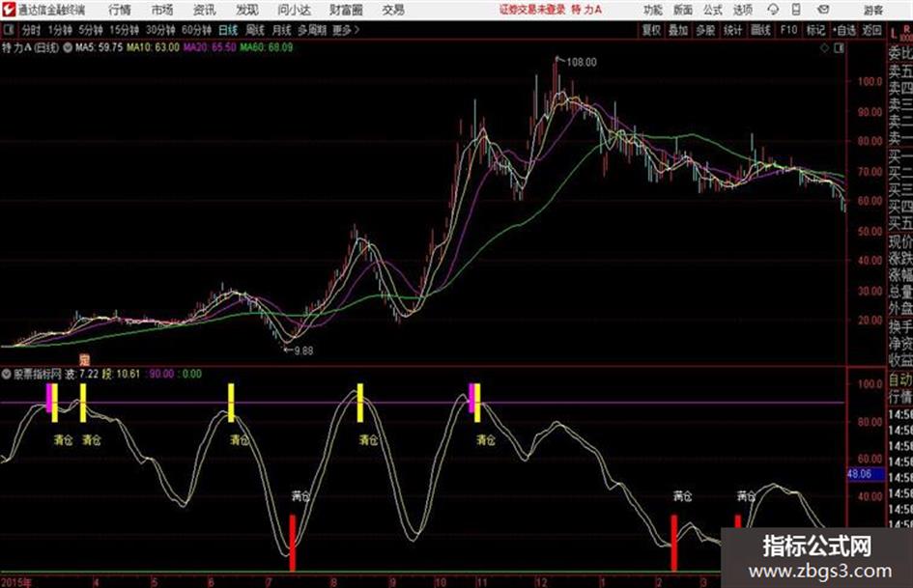Image resolution: width=913 pixels, height=588 pixels.
Task: Open the 公式 menu
Action: [713, 10]
